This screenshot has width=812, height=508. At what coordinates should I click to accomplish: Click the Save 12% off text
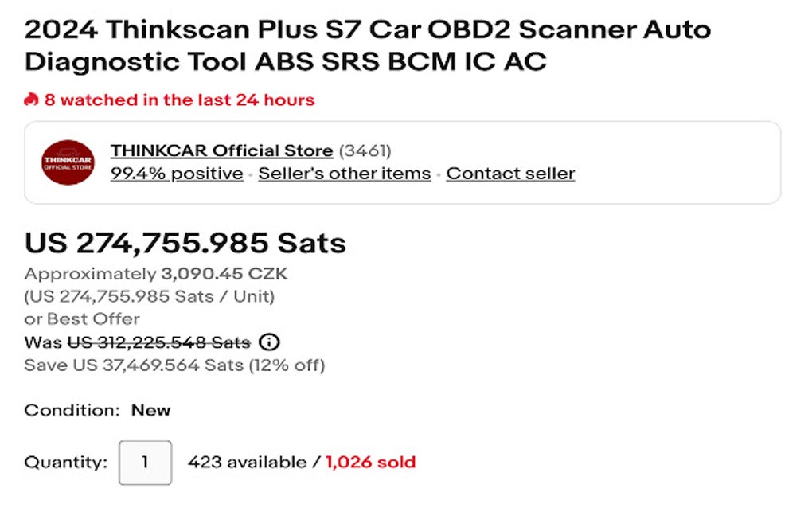click(174, 365)
